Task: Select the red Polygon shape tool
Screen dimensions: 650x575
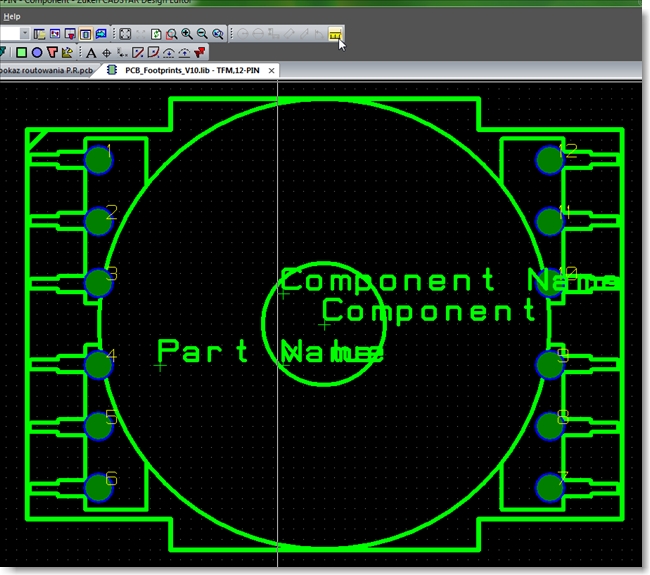Action: coord(52,52)
